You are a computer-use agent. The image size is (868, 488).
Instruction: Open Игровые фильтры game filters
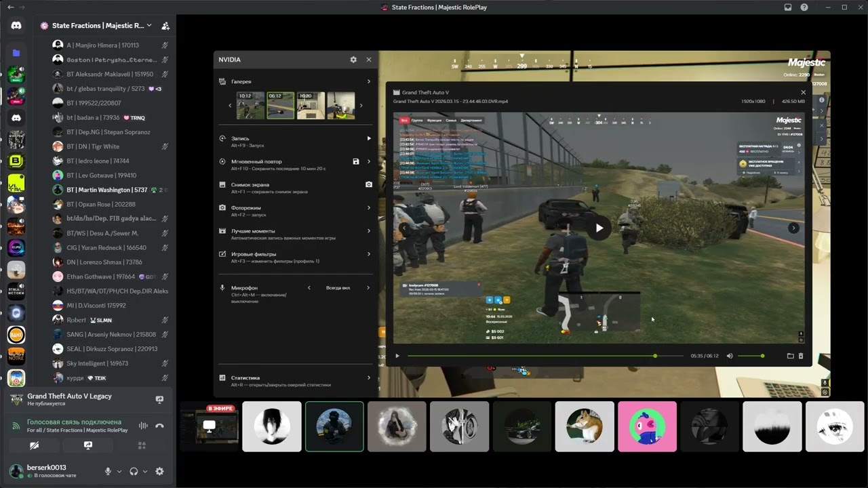[x=296, y=257]
